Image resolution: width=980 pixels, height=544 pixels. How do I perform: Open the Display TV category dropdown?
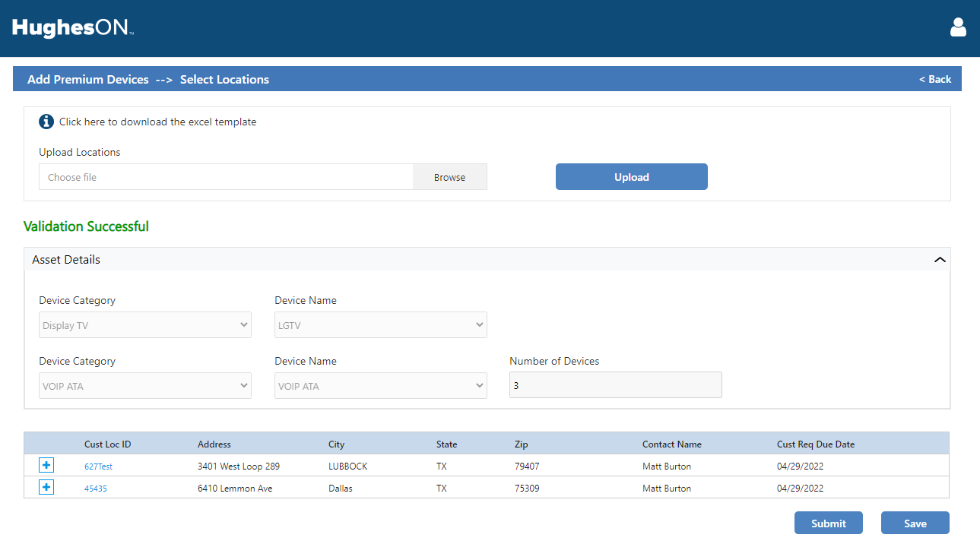[144, 325]
